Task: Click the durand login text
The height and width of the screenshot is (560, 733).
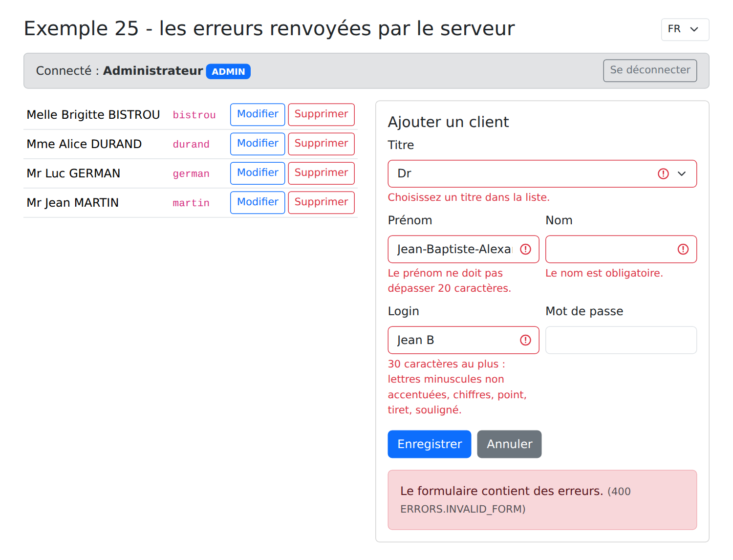Action: pyautogui.click(x=191, y=144)
